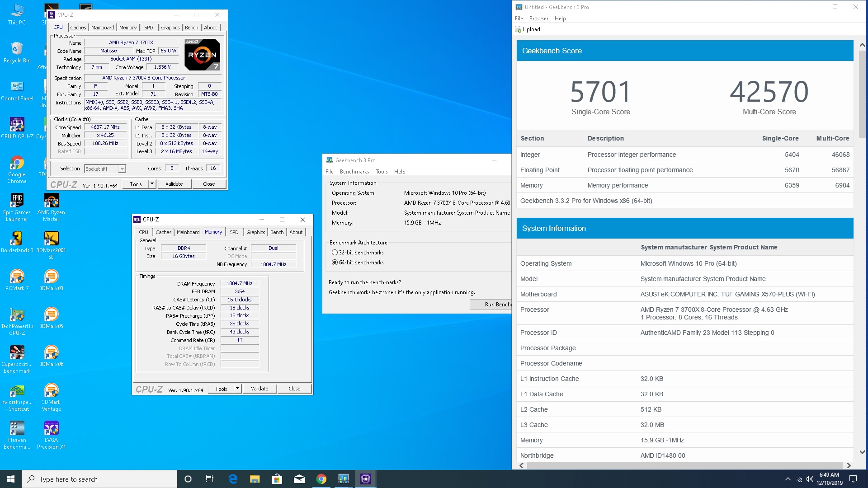Launch 3DMark06 desktop shortcut
The height and width of the screenshot is (488, 868).
(x=51, y=356)
